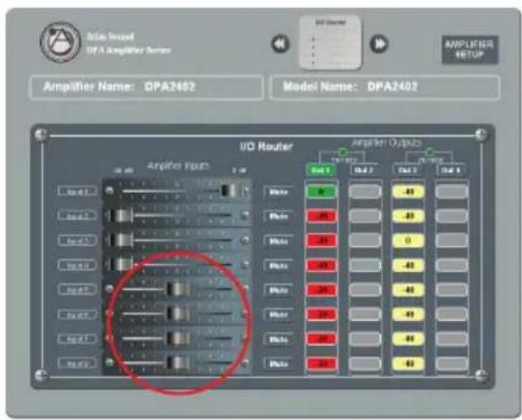Click yellow Input 6 cell under Out 3
Viewport: 522px width, 420px height.
coord(408,315)
